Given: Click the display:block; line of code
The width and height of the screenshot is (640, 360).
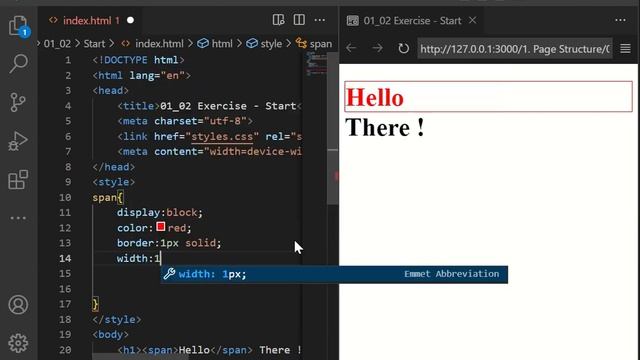Looking at the screenshot, I should (x=160, y=213).
